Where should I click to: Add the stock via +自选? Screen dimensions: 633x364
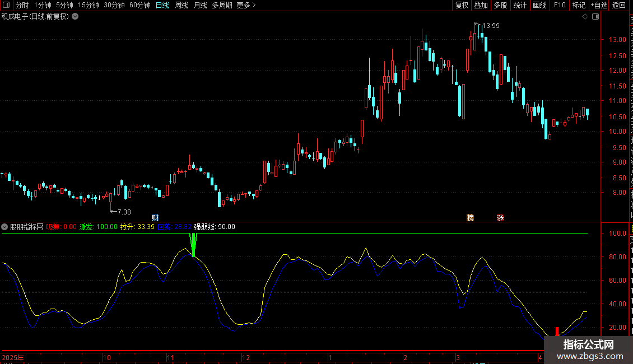[x=598, y=5]
